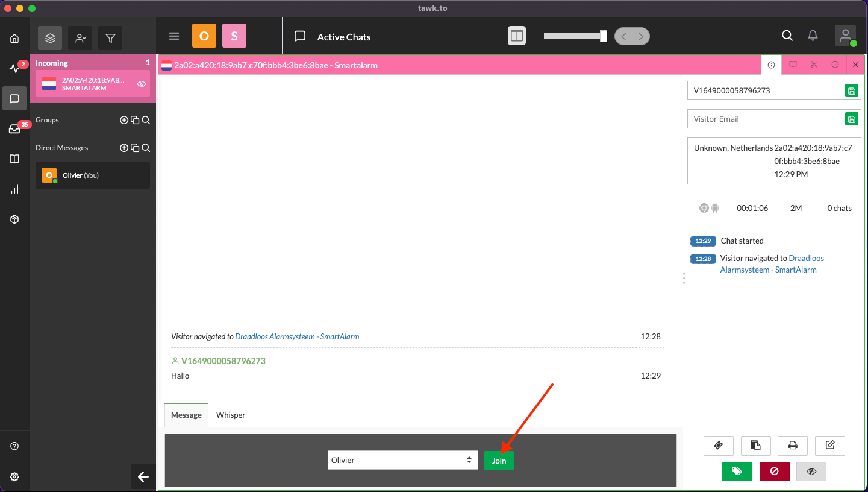
Task: Open the inbox icon with badge 35
Action: point(14,128)
